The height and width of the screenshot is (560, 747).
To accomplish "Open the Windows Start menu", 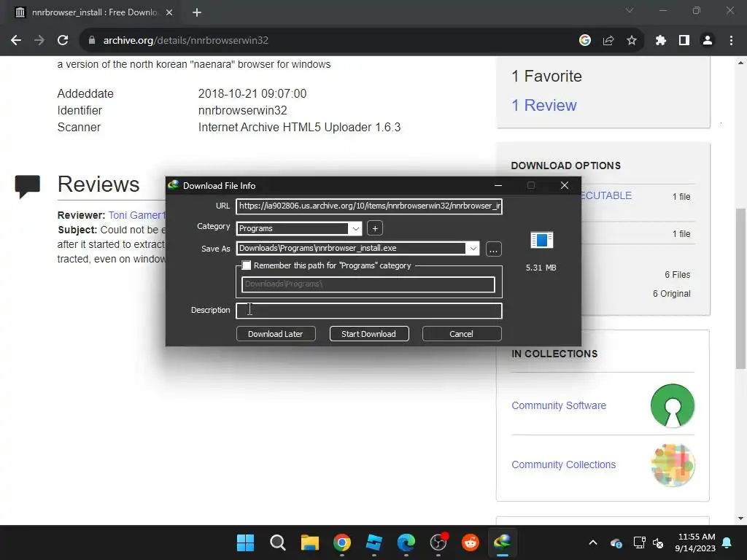I will (245, 542).
